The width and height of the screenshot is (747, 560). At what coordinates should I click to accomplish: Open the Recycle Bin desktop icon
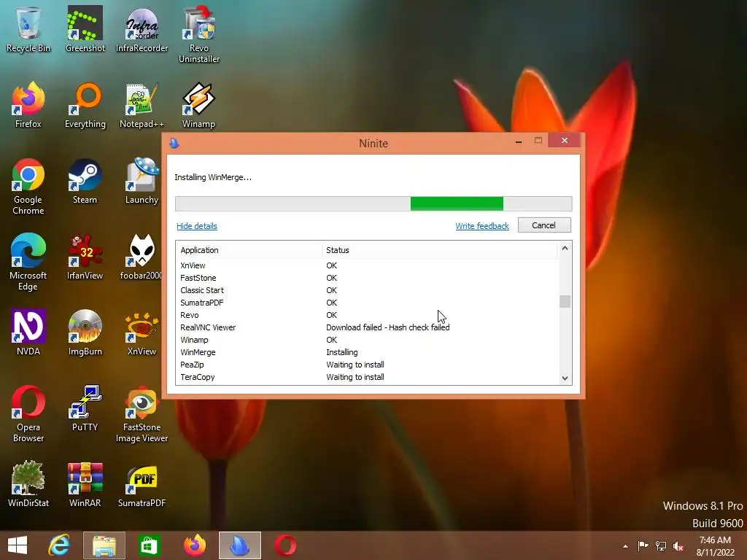(x=28, y=28)
